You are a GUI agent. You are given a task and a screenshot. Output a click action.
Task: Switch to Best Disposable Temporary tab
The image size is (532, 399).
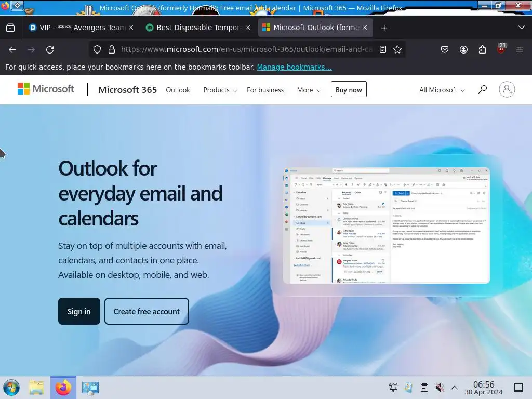click(198, 28)
